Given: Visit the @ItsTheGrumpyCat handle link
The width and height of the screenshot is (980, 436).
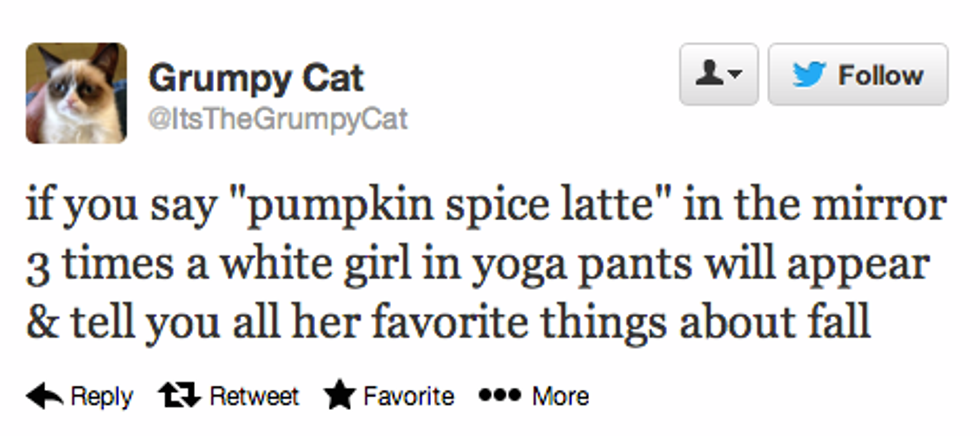Looking at the screenshot, I should click(x=277, y=120).
